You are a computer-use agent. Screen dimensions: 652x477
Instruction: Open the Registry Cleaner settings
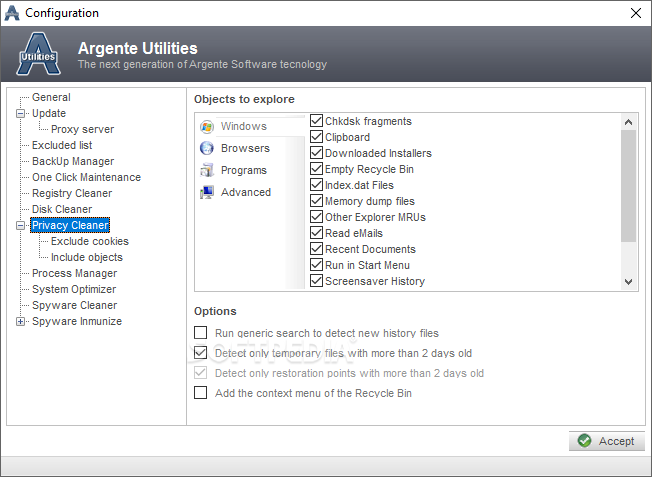click(72, 193)
